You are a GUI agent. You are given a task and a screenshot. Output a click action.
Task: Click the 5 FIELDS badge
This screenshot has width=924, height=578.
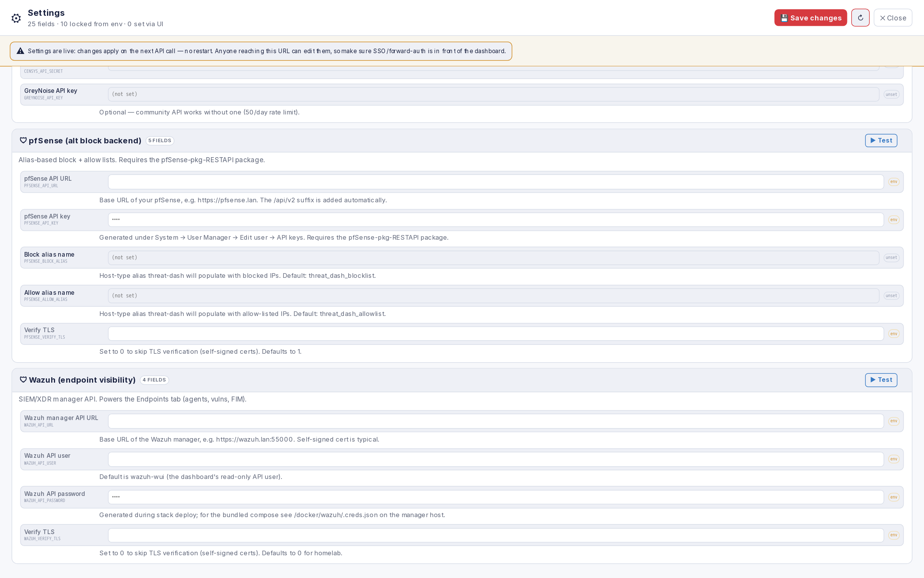point(160,141)
